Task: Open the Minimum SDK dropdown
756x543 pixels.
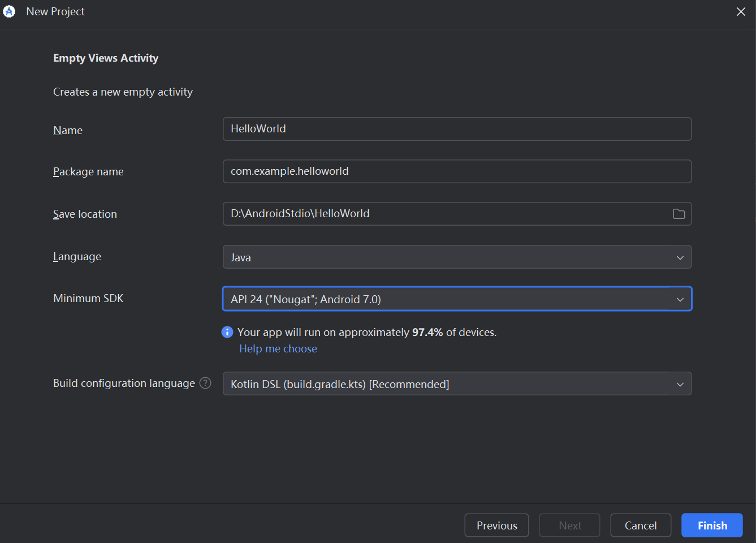Action: point(457,299)
